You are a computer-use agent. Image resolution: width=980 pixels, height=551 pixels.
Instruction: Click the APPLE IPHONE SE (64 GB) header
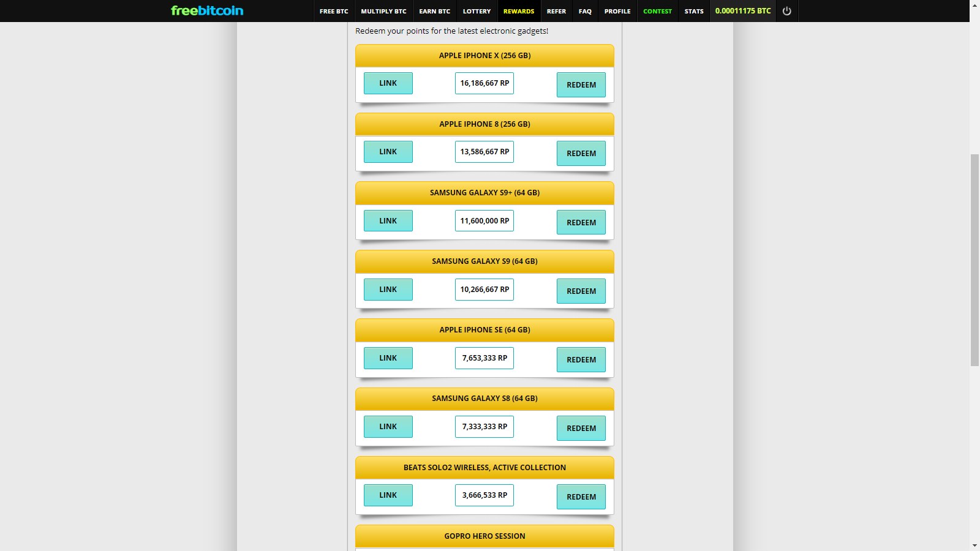(x=484, y=329)
